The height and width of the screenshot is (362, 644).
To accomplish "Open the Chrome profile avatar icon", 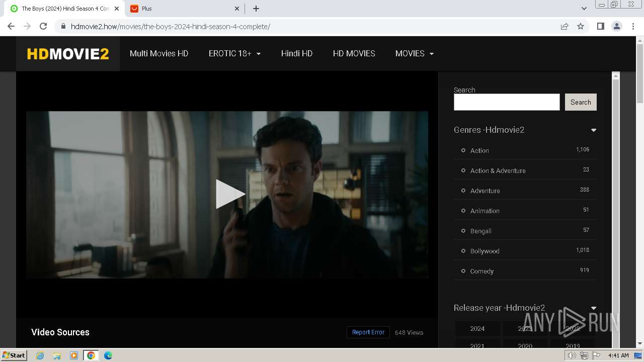I will (617, 26).
